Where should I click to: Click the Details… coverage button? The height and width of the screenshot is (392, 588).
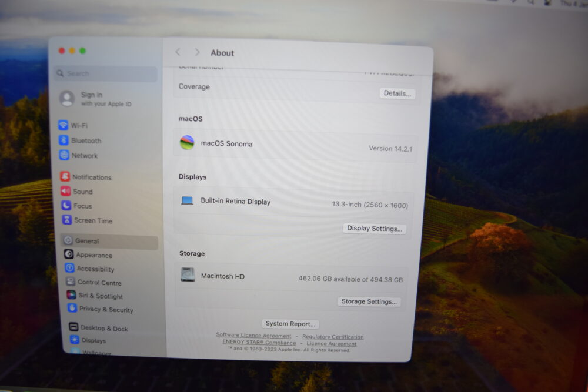click(397, 93)
